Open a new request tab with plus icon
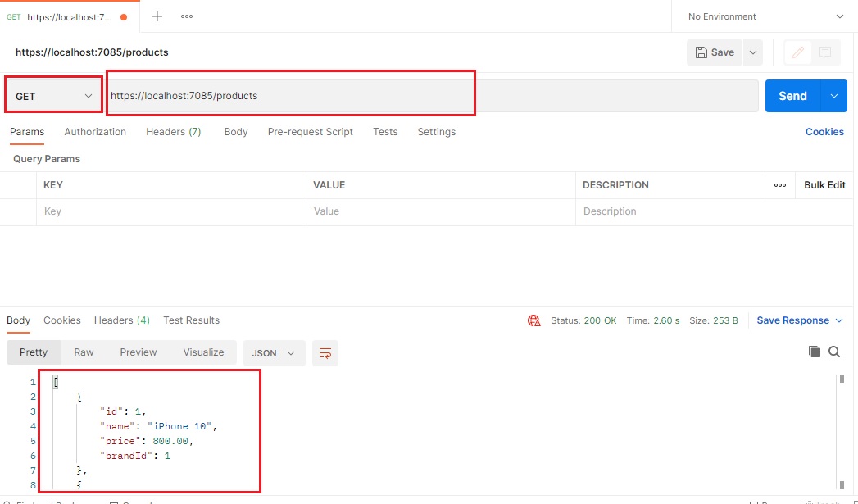The image size is (858, 504). pos(157,16)
